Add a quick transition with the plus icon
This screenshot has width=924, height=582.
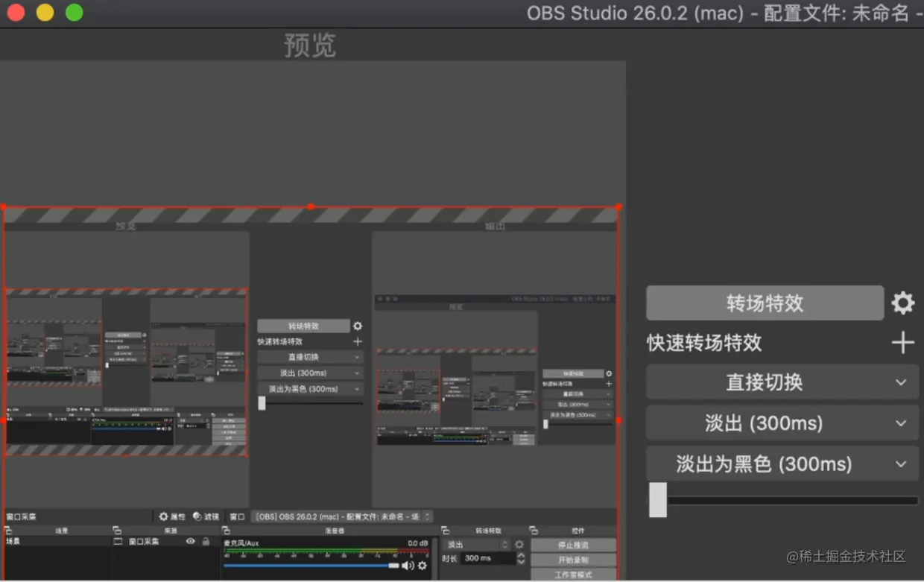coord(902,342)
